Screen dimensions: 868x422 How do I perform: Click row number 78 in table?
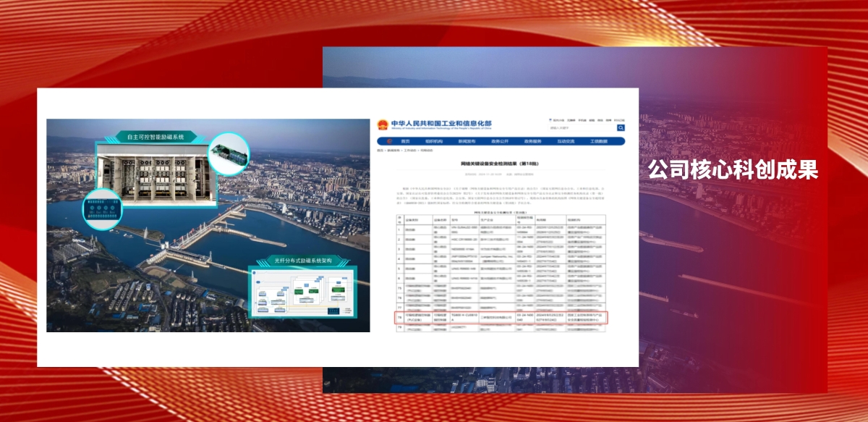coord(399,317)
